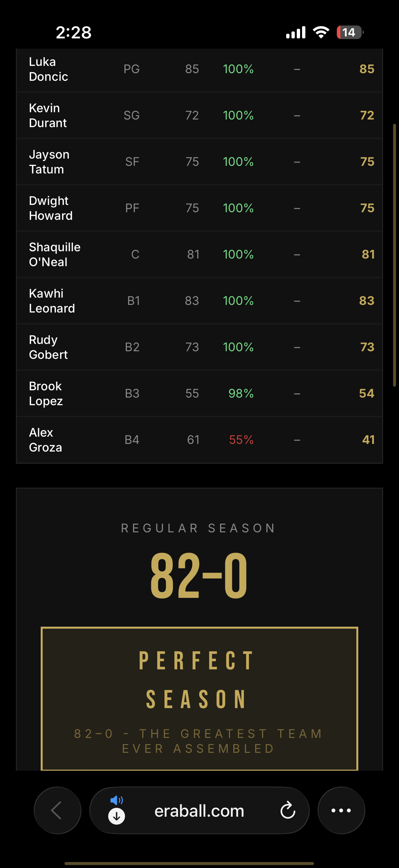
Task: Tap the browser back arrow button
Action: 57,810
